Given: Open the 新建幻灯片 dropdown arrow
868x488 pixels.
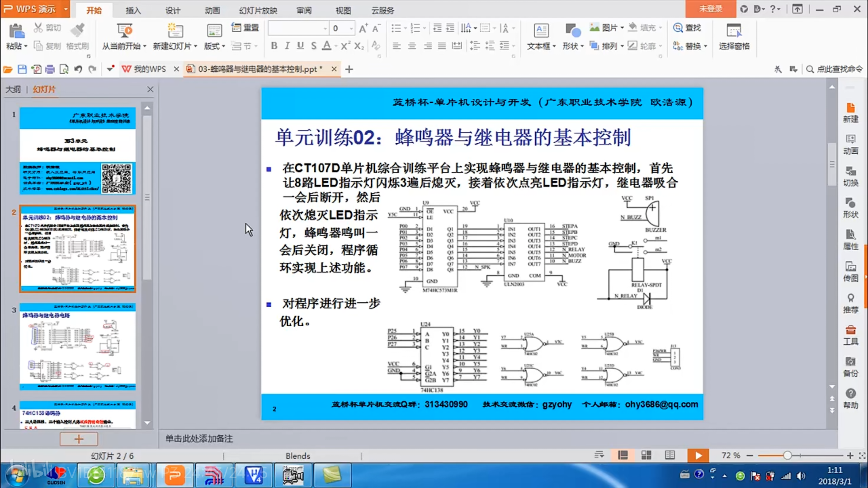Looking at the screenshot, I should coord(196,46).
